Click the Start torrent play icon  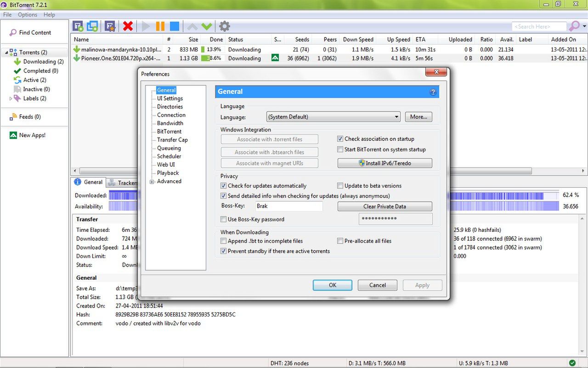point(146,26)
